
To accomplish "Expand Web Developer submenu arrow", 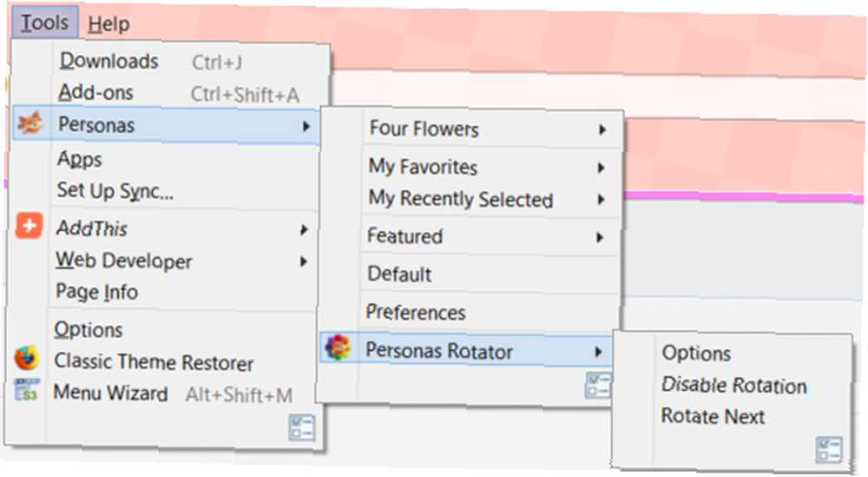I will point(303,262).
